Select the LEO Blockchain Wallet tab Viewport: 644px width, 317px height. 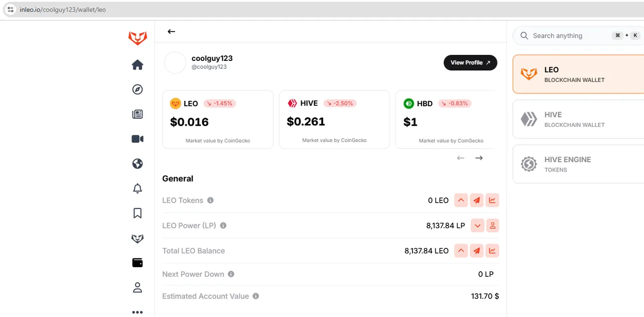tap(579, 74)
